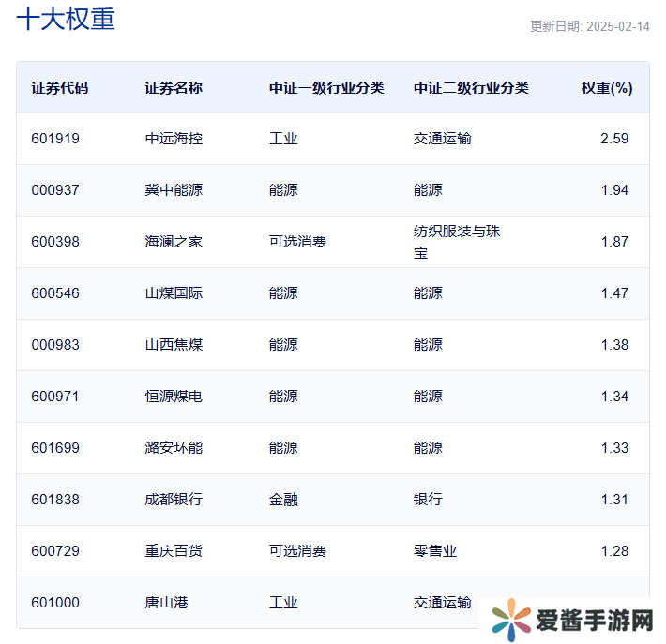This screenshot has width=666, height=644.
Task: Click the 冀中能源 stock name
Action: pyautogui.click(x=174, y=190)
